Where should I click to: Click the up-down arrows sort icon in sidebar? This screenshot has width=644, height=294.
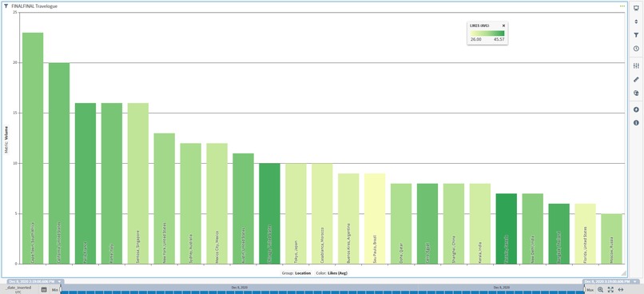[636, 22]
